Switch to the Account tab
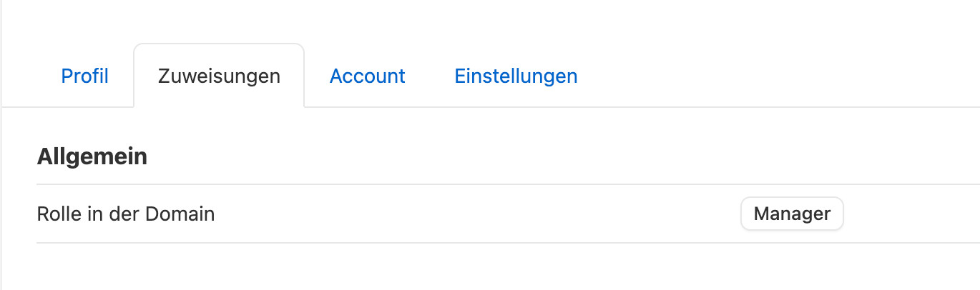980x290 pixels. tap(367, 76)
